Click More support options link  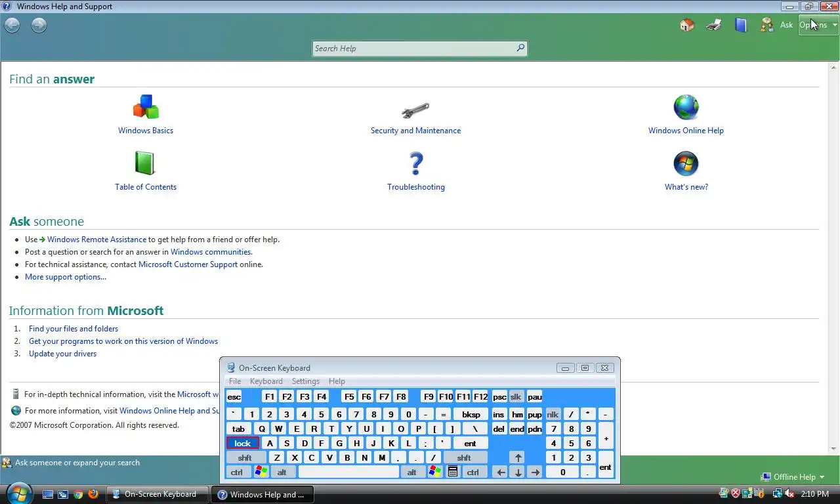(66, 277)
